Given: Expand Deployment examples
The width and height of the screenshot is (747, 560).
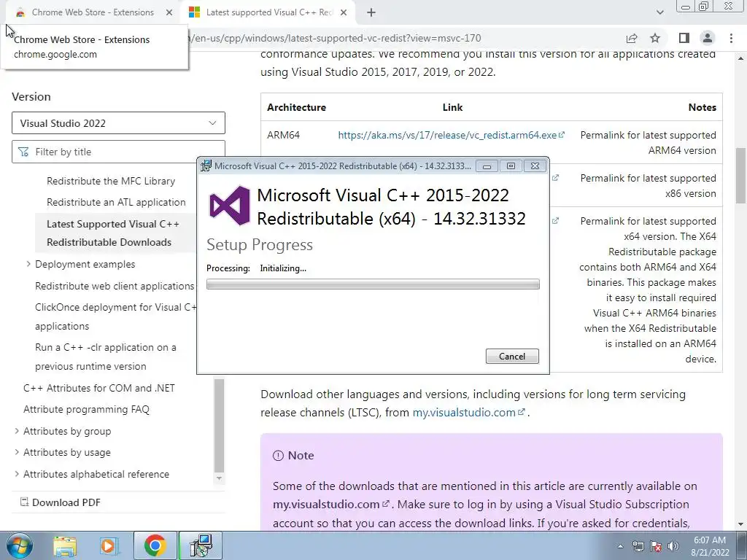Looking at the screenshot, I should coord(28,264).
